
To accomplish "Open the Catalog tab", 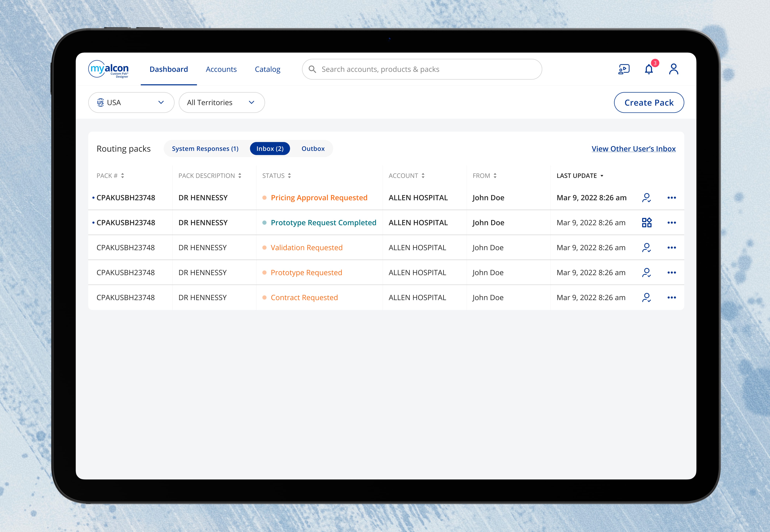I will coord(267,69).
